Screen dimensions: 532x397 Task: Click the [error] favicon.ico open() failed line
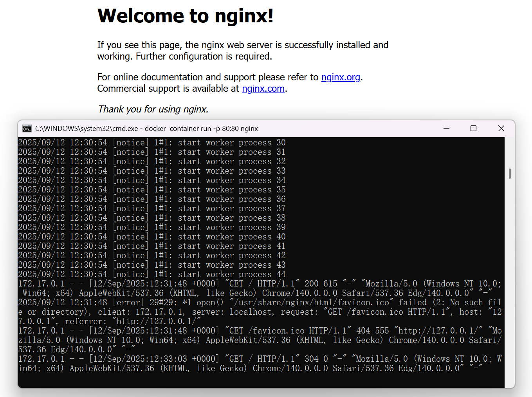[260, 312]
